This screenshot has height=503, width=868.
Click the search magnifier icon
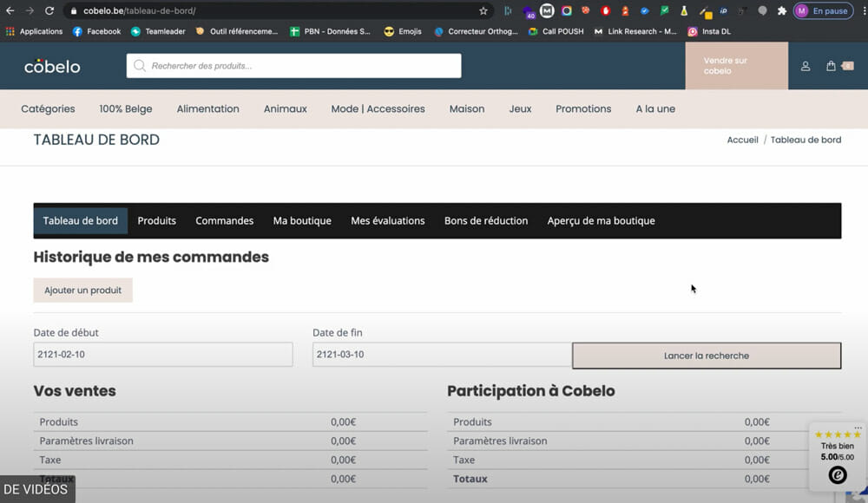coord(140,66)
